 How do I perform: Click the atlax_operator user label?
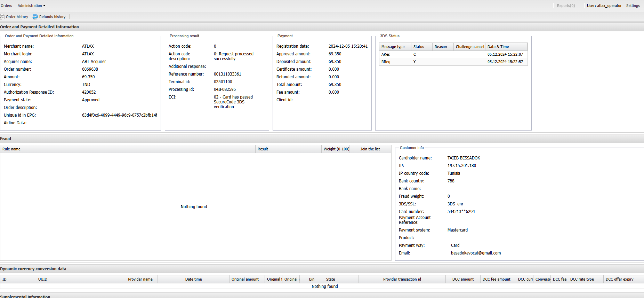click(604, 6)
